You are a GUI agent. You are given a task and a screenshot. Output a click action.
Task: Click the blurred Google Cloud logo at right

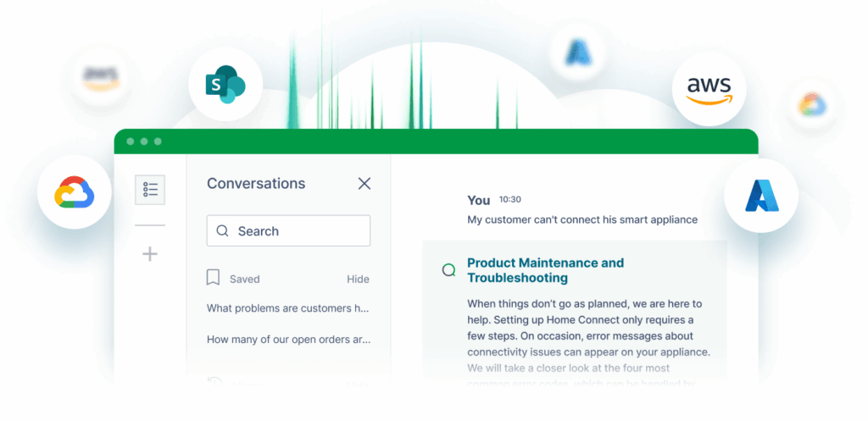coord(812,104)
